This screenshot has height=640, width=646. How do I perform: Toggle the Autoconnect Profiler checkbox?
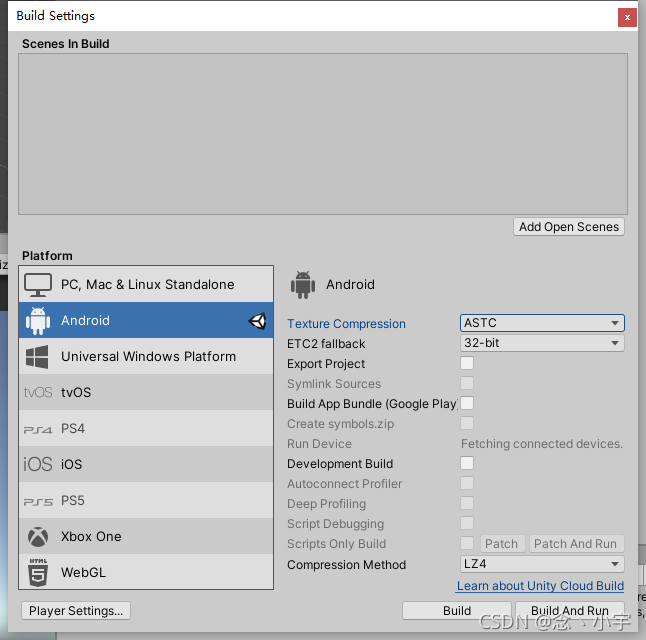(x=467, y=483)
